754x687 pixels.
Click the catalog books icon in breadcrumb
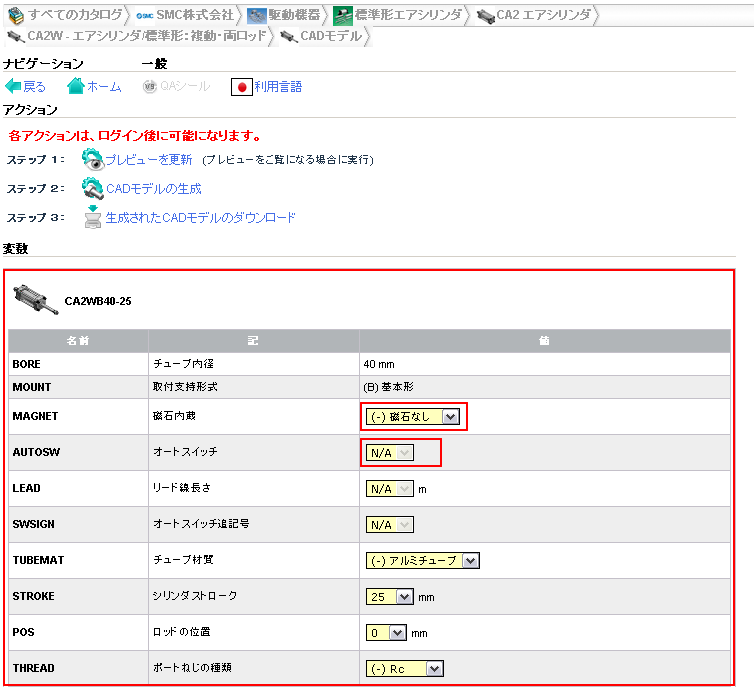16,15
